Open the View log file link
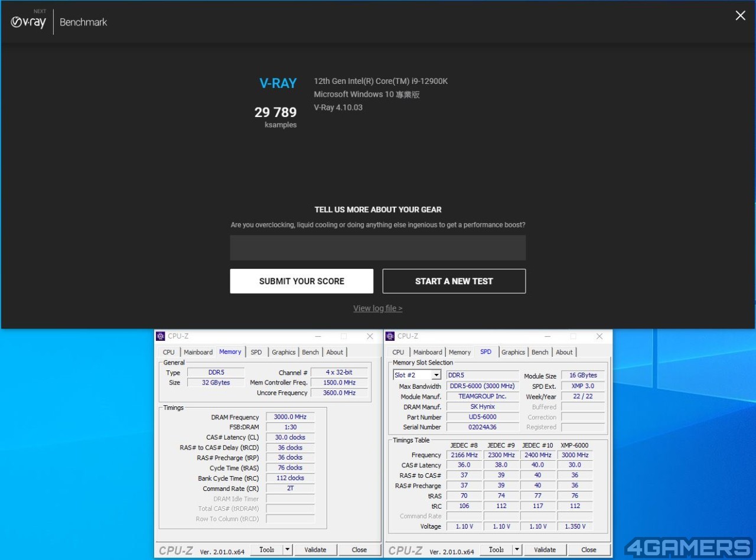The image size is (756, 560). click(x=378, y=308)
